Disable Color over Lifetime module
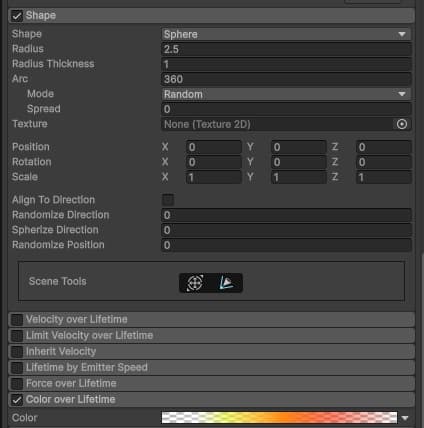 tap(17, 400)
